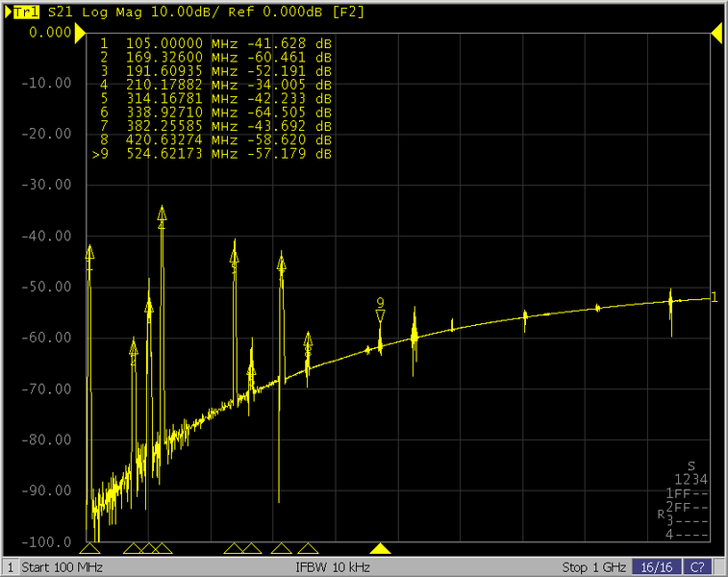The image size is (728, 577).
Task: Select the active marker 9 triangle on trace
Action: (x=381, y=316)
